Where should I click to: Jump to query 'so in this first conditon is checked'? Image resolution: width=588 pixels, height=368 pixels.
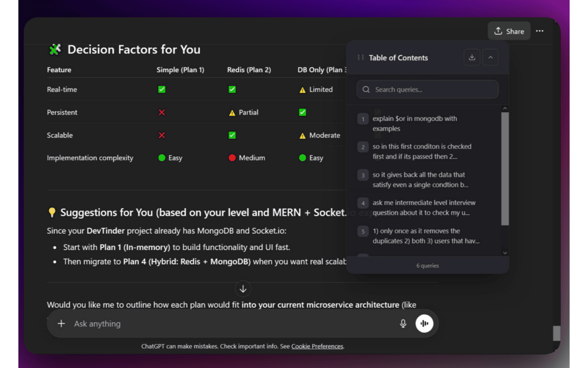(x=428, y=152)
